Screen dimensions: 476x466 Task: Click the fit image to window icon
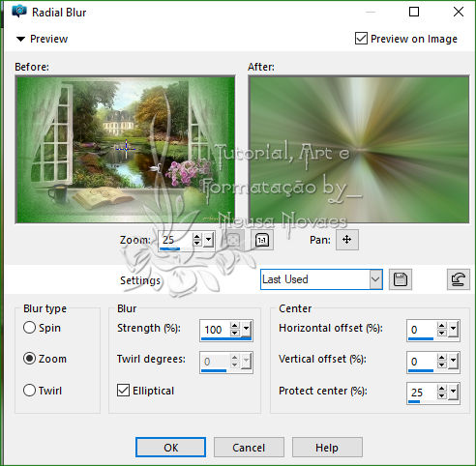click(232, 240)
